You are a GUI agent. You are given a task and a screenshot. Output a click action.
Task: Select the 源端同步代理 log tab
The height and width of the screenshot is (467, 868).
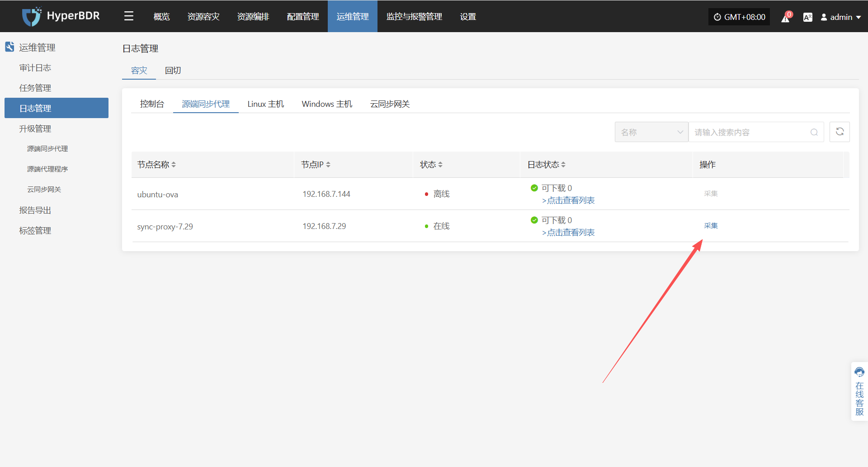coord(206,104)
